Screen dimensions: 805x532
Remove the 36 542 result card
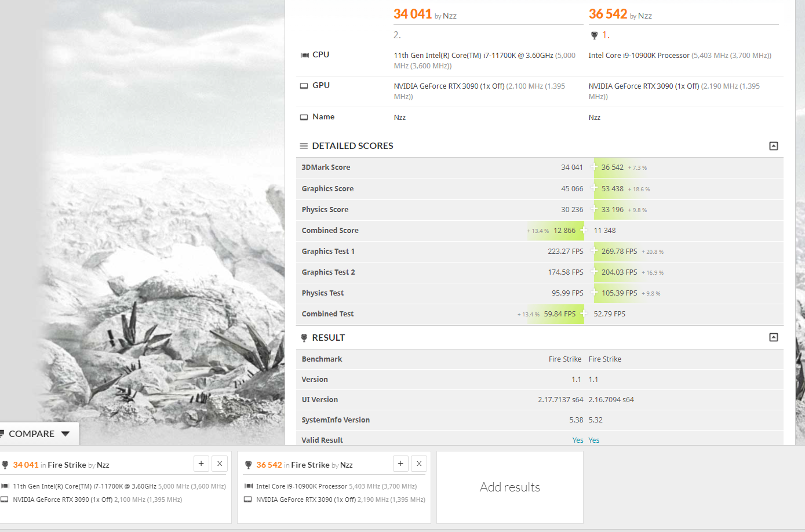419,464
